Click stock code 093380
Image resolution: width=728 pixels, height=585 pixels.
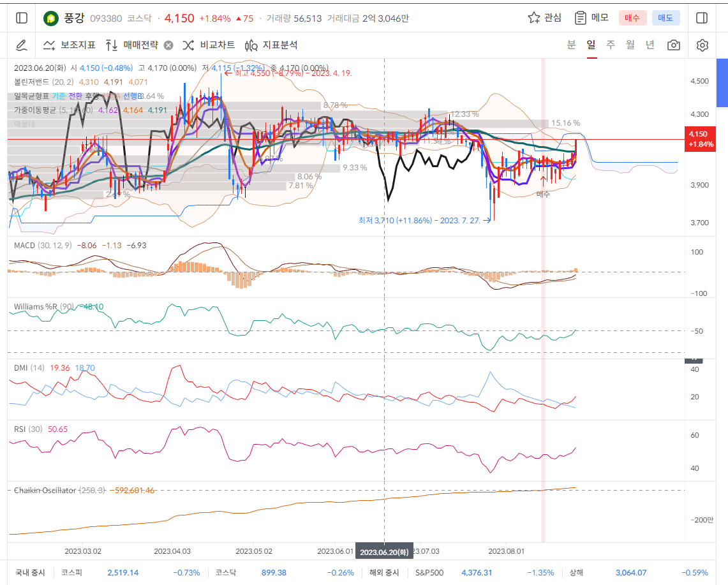[x=106, y=18]
